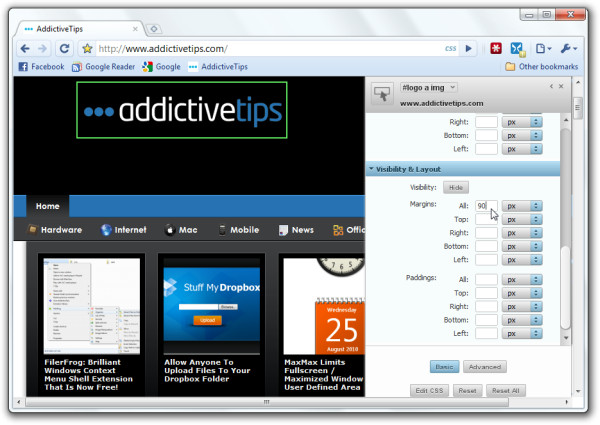Image resolution: width=600 pixels, height=425 pixels.
Task: Open the Mobile category
Action: [x=239, y=230]
